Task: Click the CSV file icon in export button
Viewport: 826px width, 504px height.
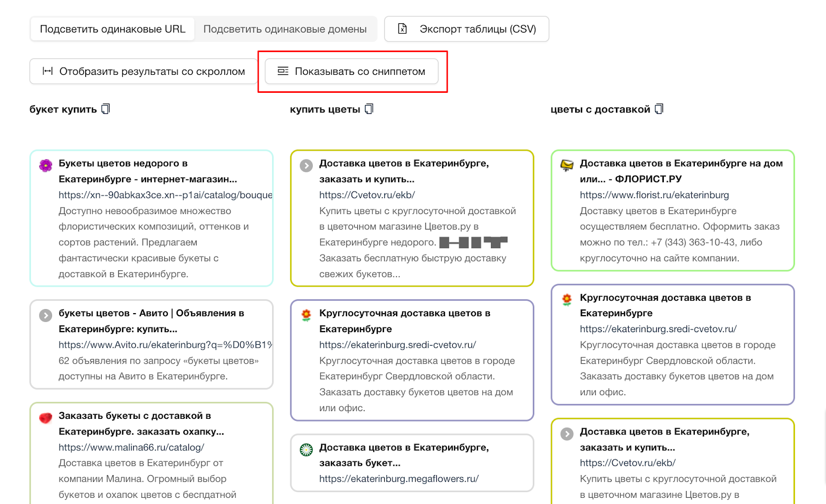Action: pyautogui.click(x=403, y=29)
